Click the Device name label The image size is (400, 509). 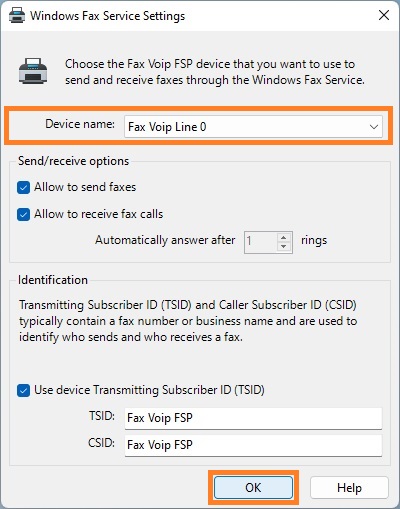[80, 124]
